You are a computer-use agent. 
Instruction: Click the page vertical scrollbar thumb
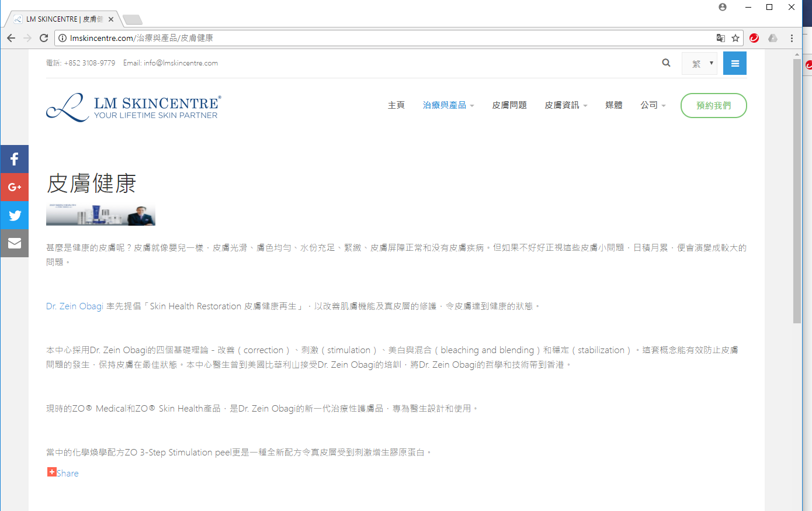[x=797, y=191]
